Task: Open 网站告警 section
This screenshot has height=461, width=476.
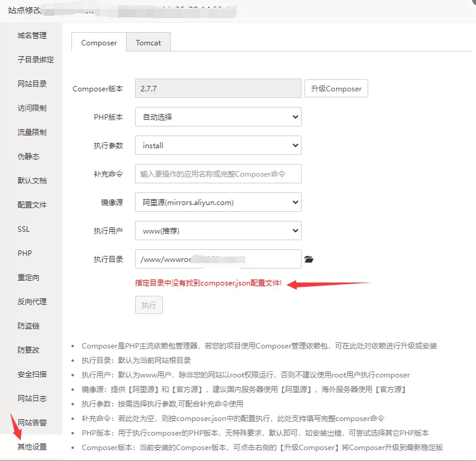Action: click(x=32, y=423)
